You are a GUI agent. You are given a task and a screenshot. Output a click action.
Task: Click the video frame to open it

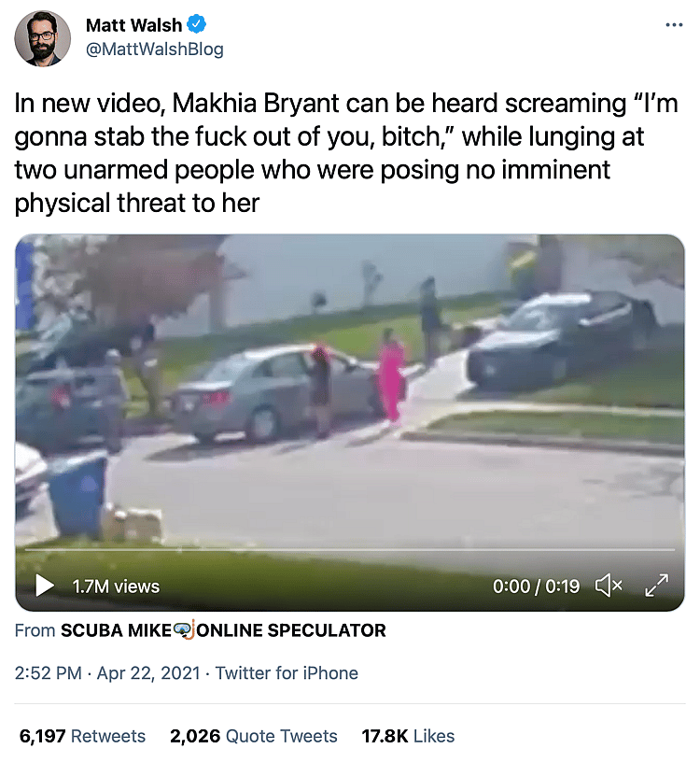click(349, 389)
